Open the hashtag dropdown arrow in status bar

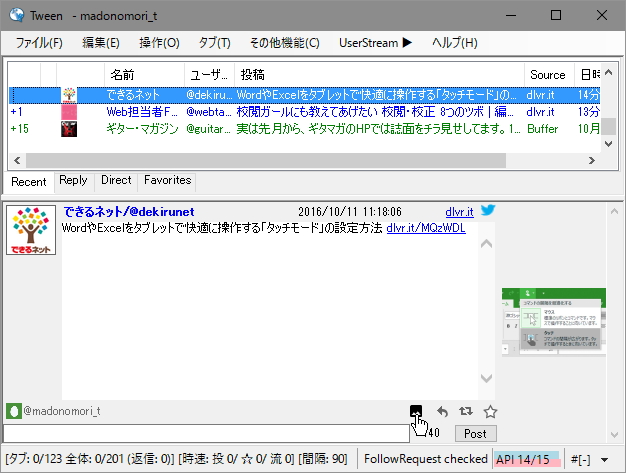click(605, 460)
